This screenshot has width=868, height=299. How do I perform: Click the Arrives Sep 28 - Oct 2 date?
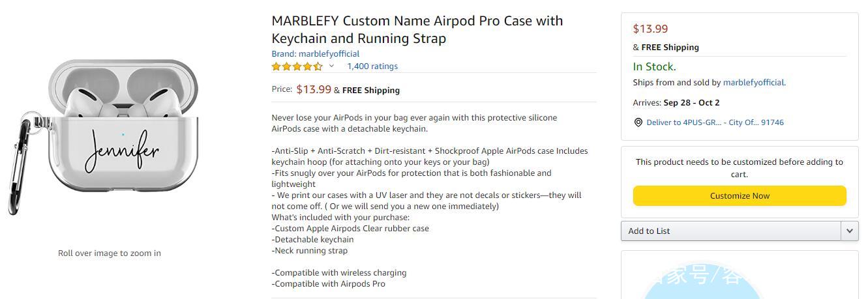[691, 102]
